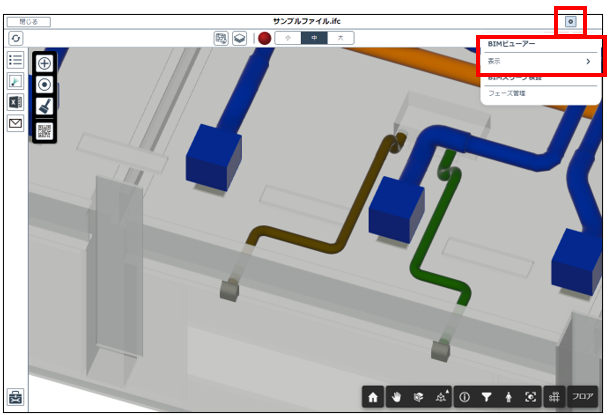Click the red circle color indicator
609x415 pixels.
click(x=264, y=38)
